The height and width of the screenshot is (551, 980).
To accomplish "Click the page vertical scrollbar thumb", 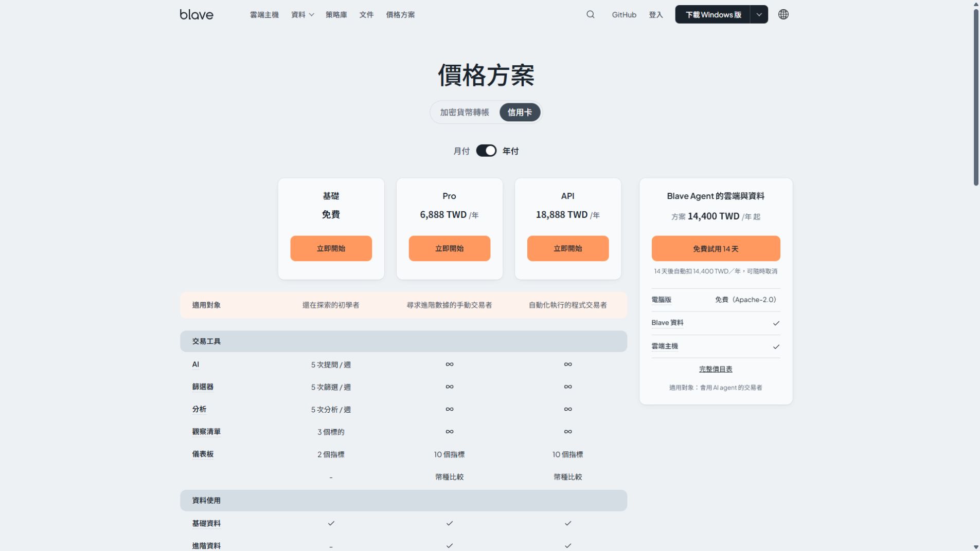I will tap(976, 98).
